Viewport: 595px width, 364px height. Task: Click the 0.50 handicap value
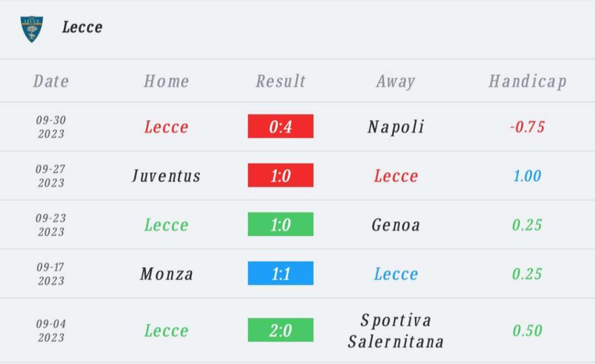[528, 331]
